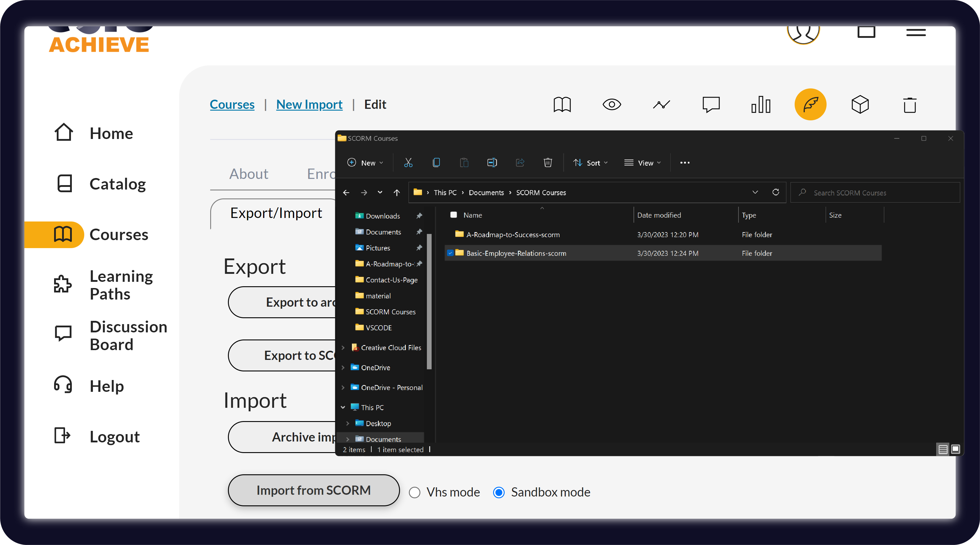
Task: Click the Paste clipboard icon in Explorer toolbar
Action: pos(464,163)
